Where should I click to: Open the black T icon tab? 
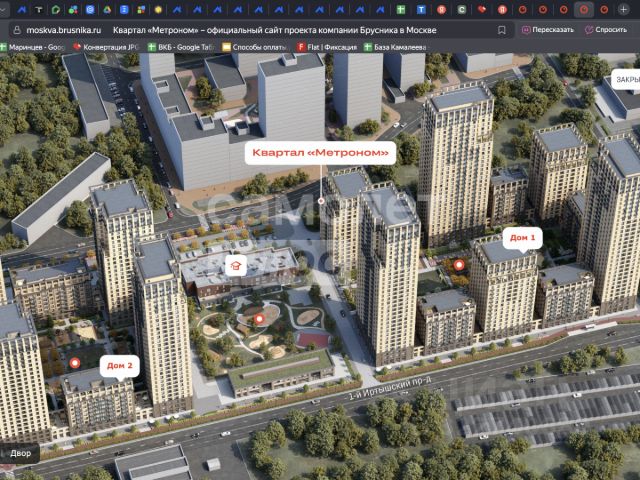pos(39,9)
